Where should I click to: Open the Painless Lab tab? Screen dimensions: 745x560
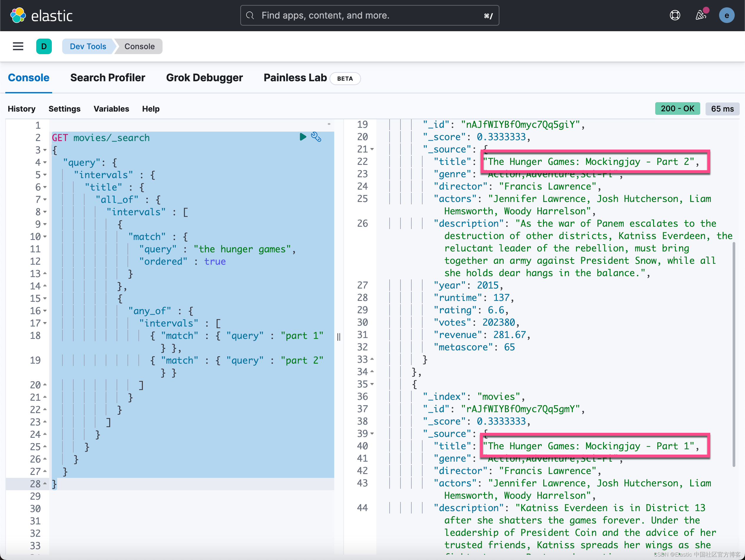[x=295, y=78]
